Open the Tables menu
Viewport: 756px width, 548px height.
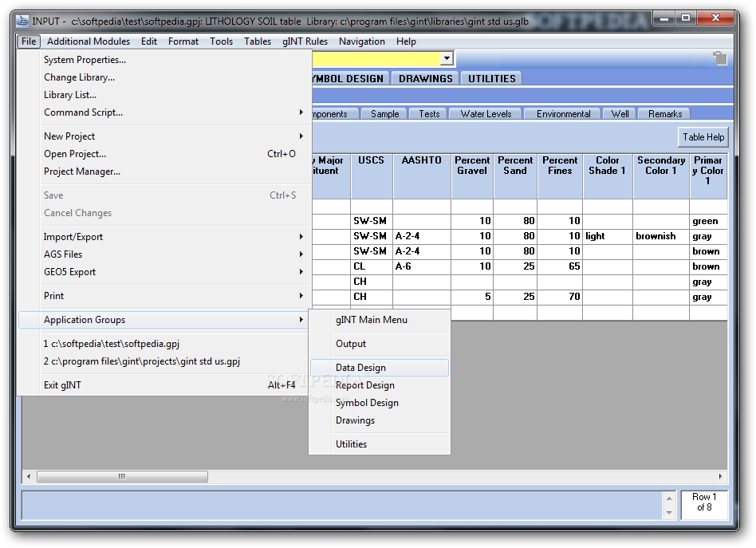258,41
